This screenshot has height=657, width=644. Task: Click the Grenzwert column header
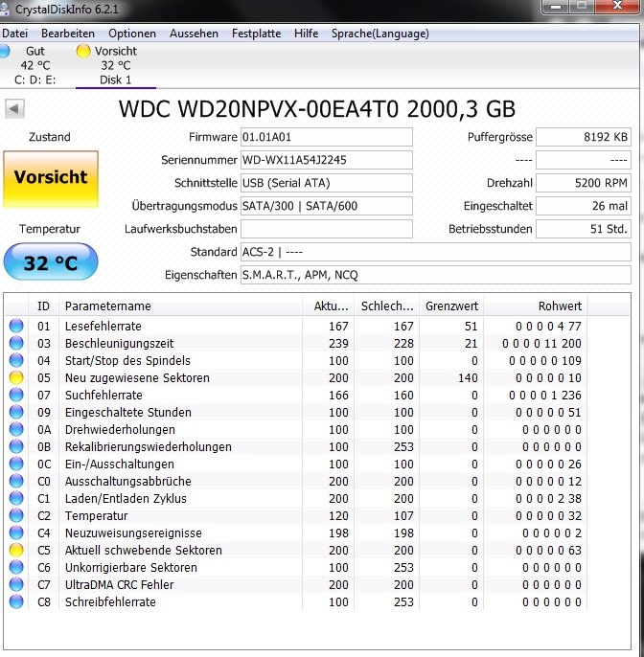451,306
